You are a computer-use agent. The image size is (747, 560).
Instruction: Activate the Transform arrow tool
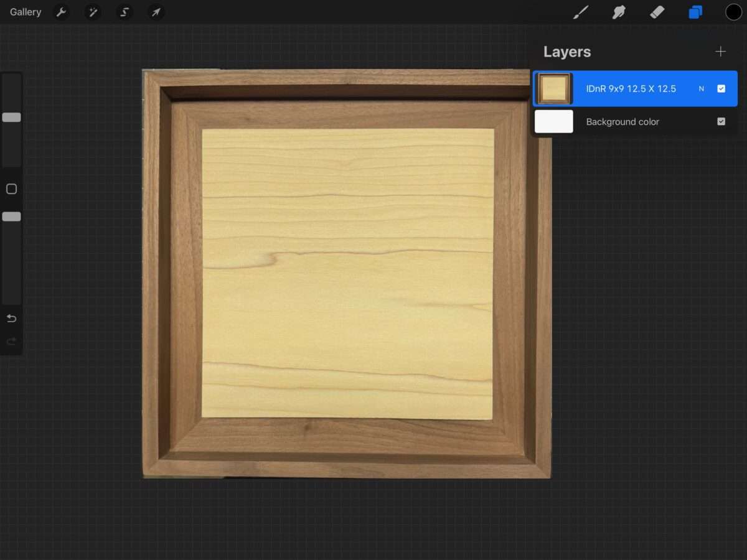156,12
